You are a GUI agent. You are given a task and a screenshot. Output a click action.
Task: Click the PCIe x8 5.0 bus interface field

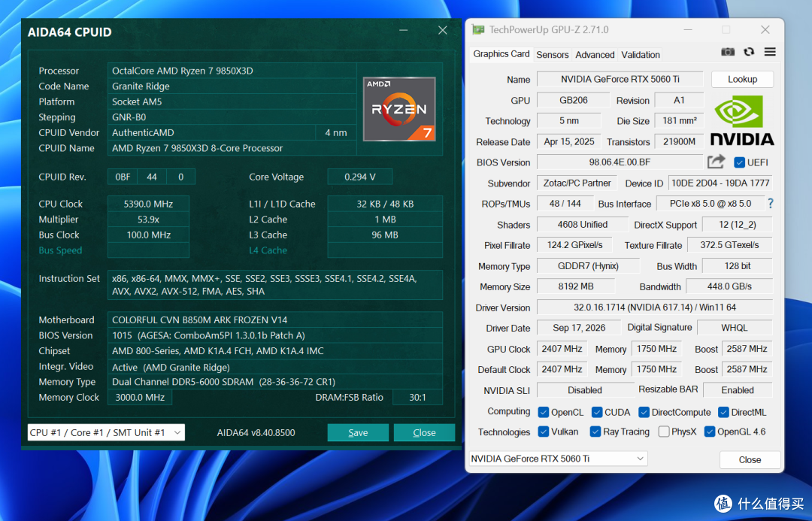[x=710, y=204]
